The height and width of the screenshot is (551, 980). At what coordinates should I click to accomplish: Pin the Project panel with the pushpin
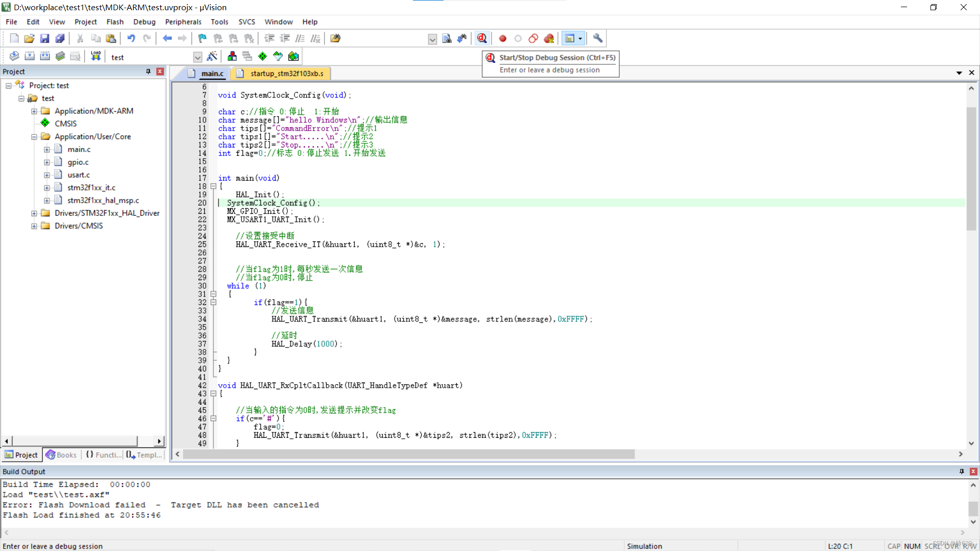[x=148, y=71]
